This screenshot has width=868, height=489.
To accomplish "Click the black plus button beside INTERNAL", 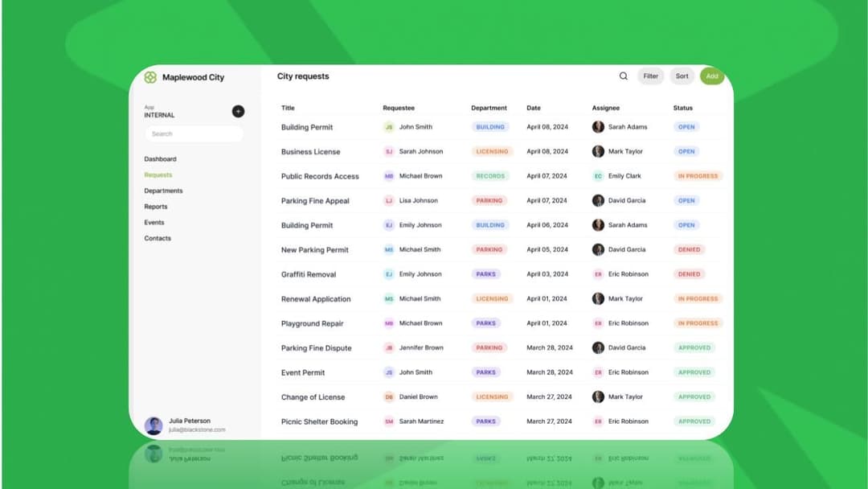I will point(238,111).
